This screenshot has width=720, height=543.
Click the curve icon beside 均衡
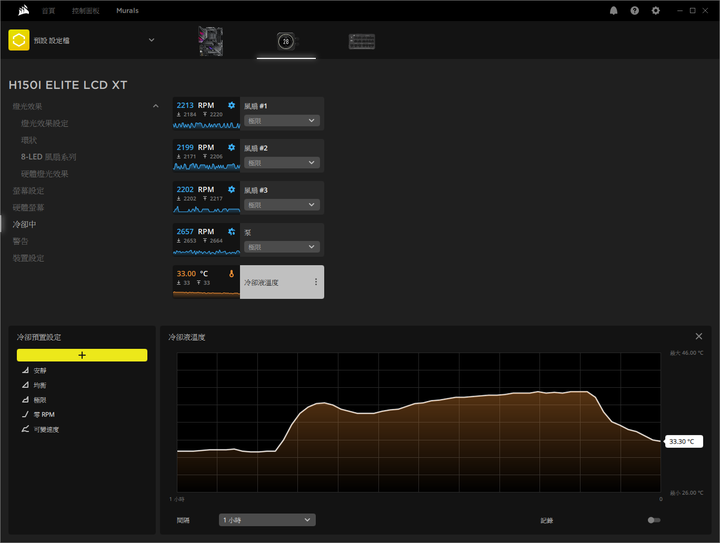point(25,385)
